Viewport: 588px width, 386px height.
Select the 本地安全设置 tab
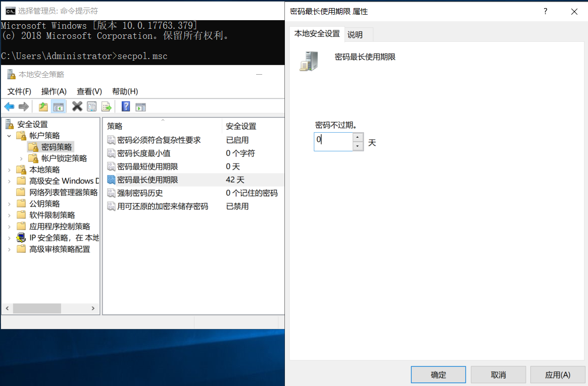pyautogui.click(x=317, y=34)
